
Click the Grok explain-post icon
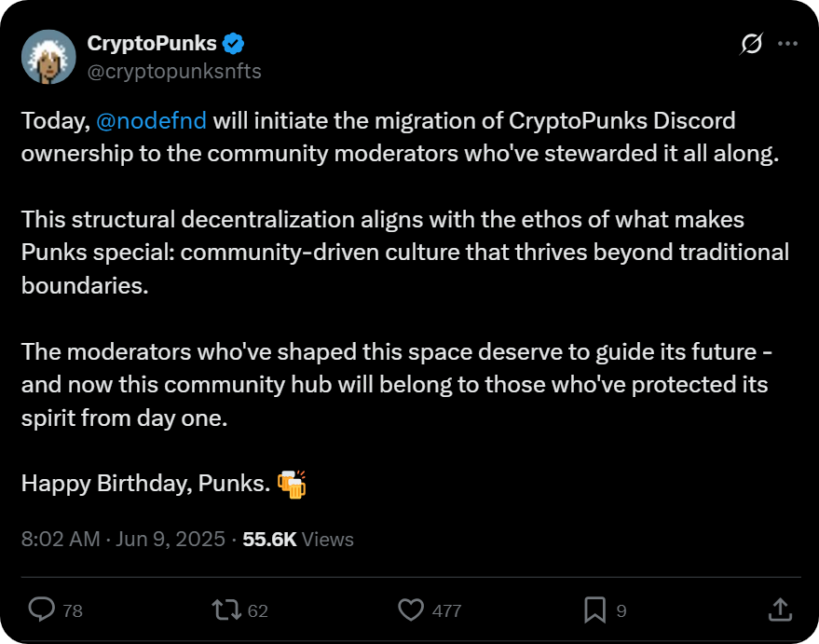coord(751,44)
